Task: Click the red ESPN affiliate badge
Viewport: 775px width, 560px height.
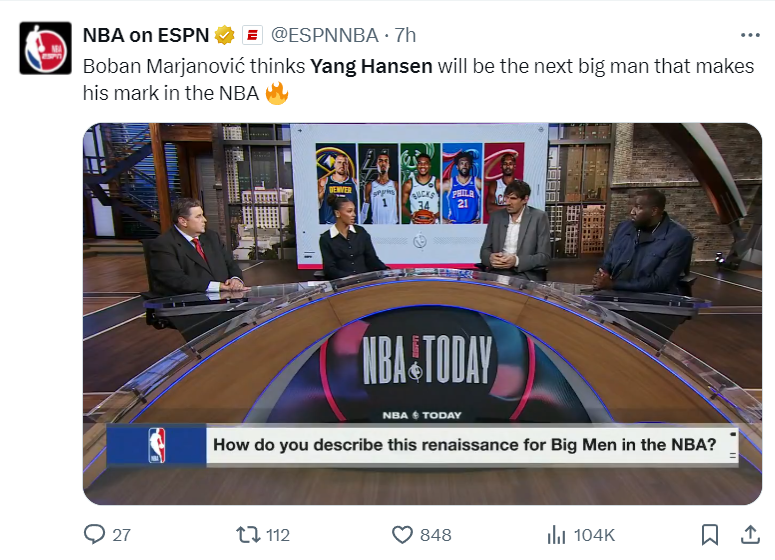Action: click(x=253, y=36)
